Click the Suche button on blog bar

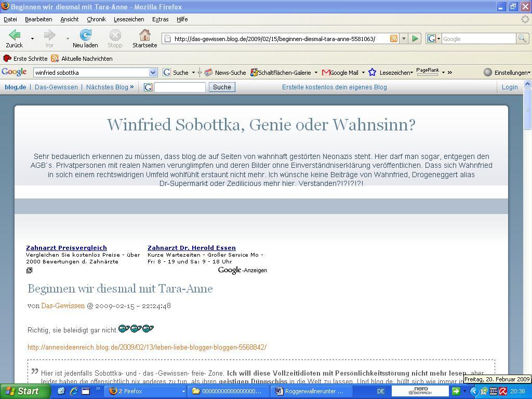click(222, 87)
